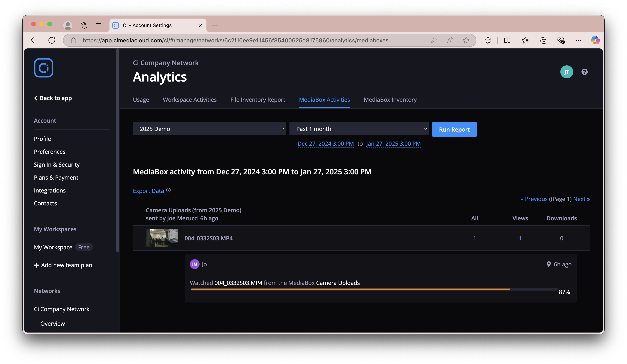Click the browser back arrow
This screenshot has width=627, height=364.
tap(34, 40)
